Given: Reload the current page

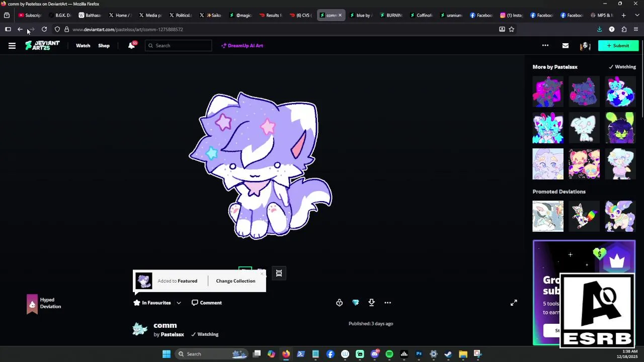Looking at the screenshot, I should (44, 30).
